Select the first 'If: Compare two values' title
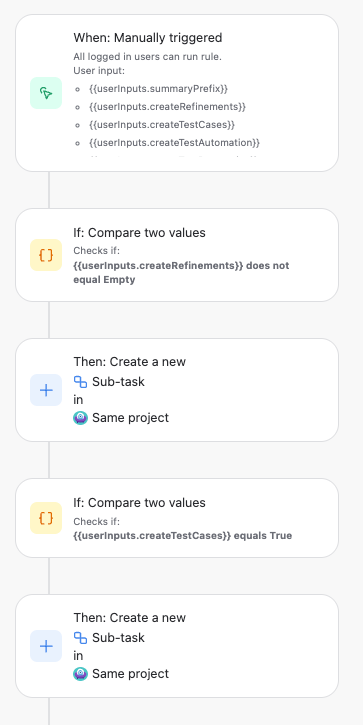Screen dimensions: 363x725 coord(139,233)
